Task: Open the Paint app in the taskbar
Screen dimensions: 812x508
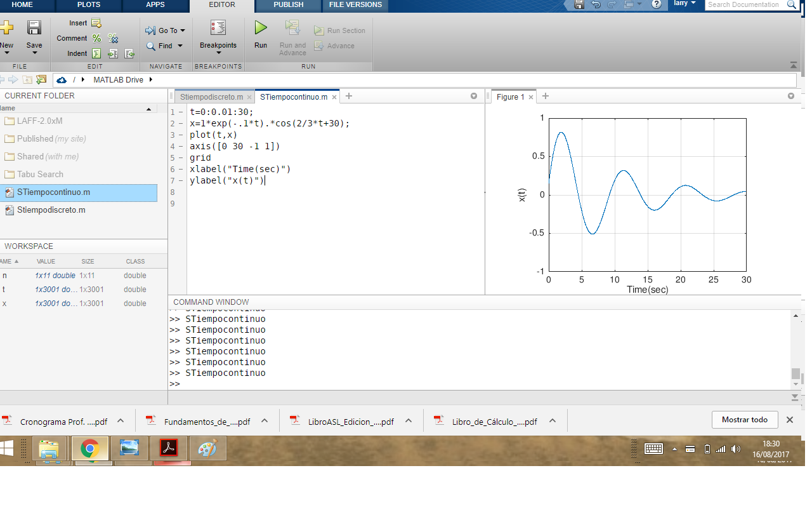Action: [x=207, y=448]
